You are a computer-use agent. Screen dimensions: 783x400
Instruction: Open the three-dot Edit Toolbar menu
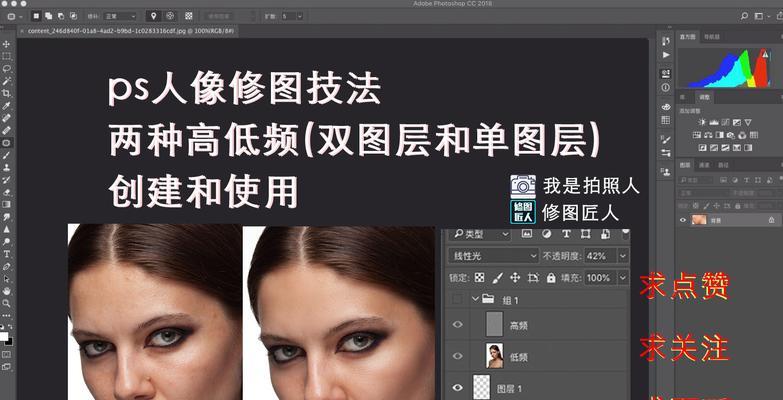click(7, 316)
